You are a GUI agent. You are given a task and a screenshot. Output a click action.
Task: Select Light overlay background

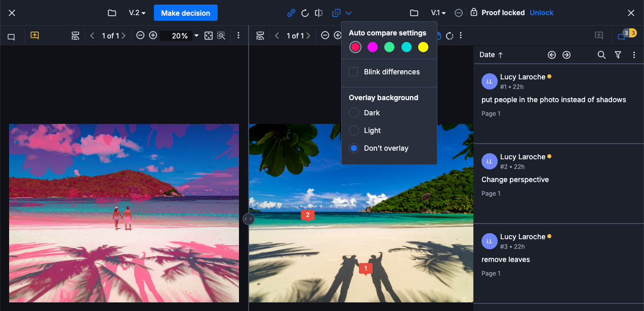pos(353,130)
